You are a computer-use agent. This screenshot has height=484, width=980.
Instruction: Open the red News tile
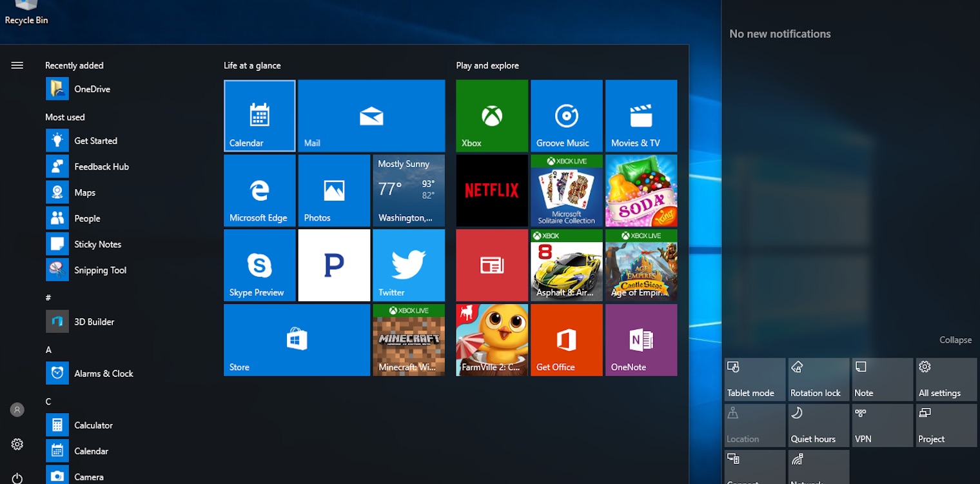[x=492, y=265]
